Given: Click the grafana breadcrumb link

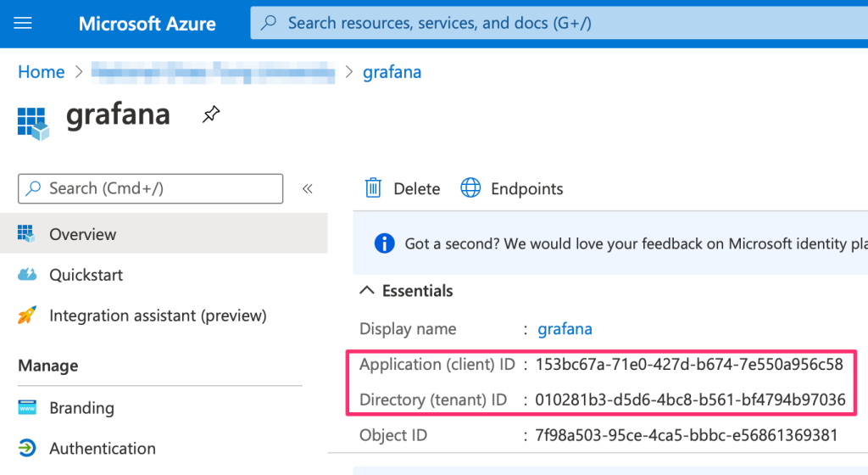Looking at the screenshot, I should 392,72.
